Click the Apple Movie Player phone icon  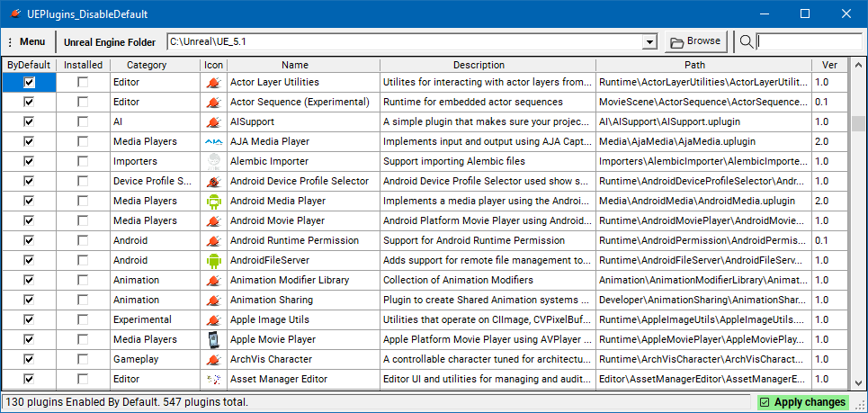click(214, 339)
